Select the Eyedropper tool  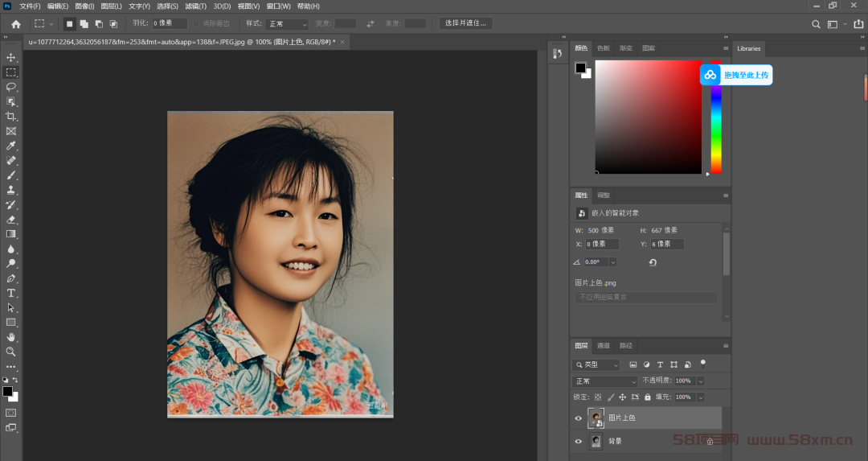[x=11, y=146]
